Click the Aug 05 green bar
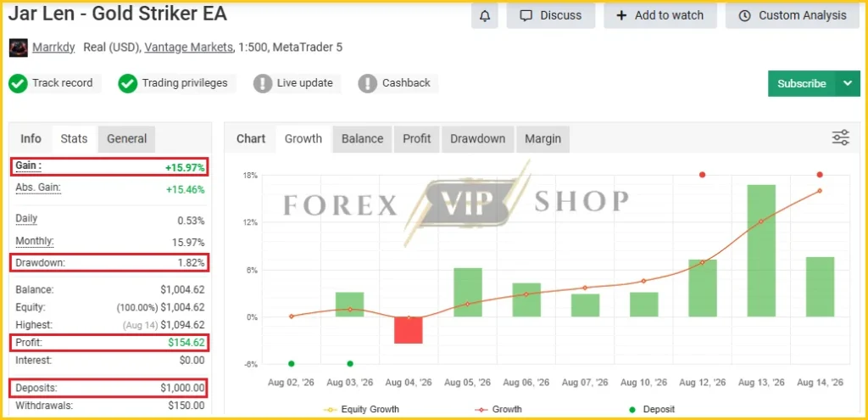This screenshot has height=420, width=868. click(x=468, y=293)
